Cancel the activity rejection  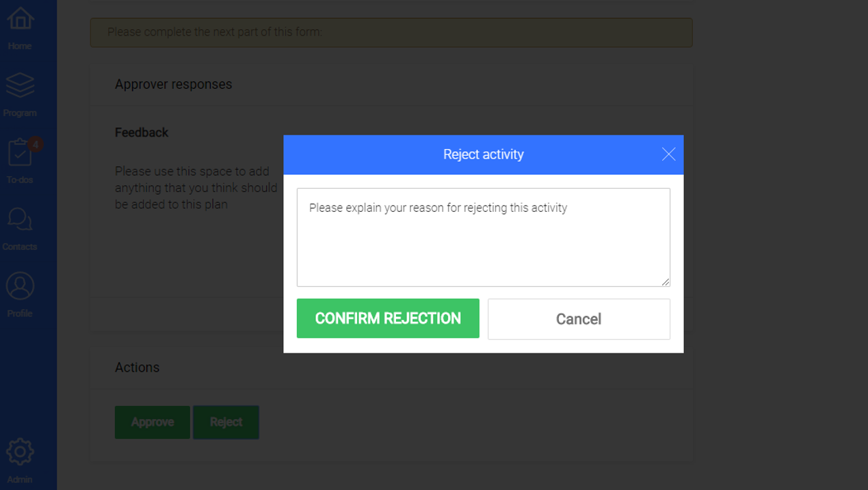[x=578, y=318]
